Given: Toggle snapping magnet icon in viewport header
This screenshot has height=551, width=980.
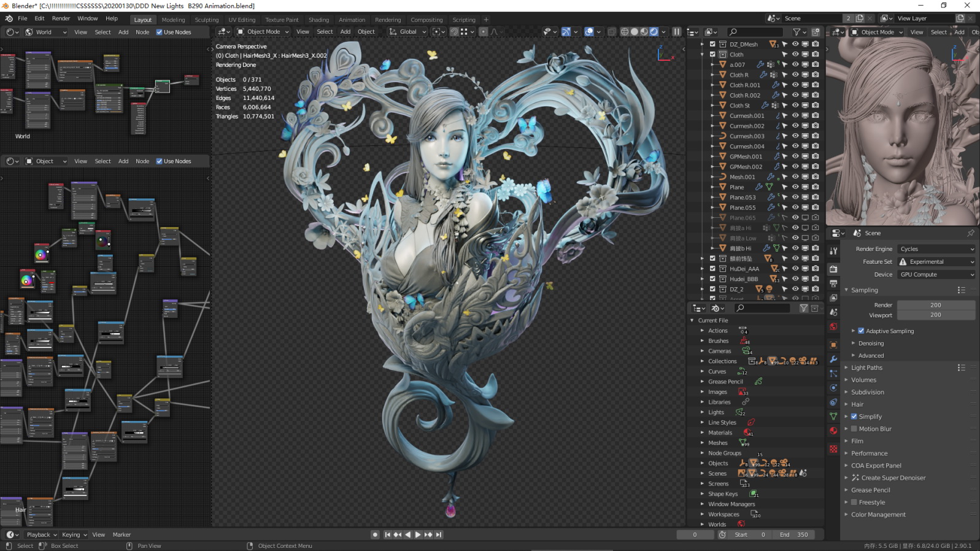Looking at the screenshot, I should point(454,32).
